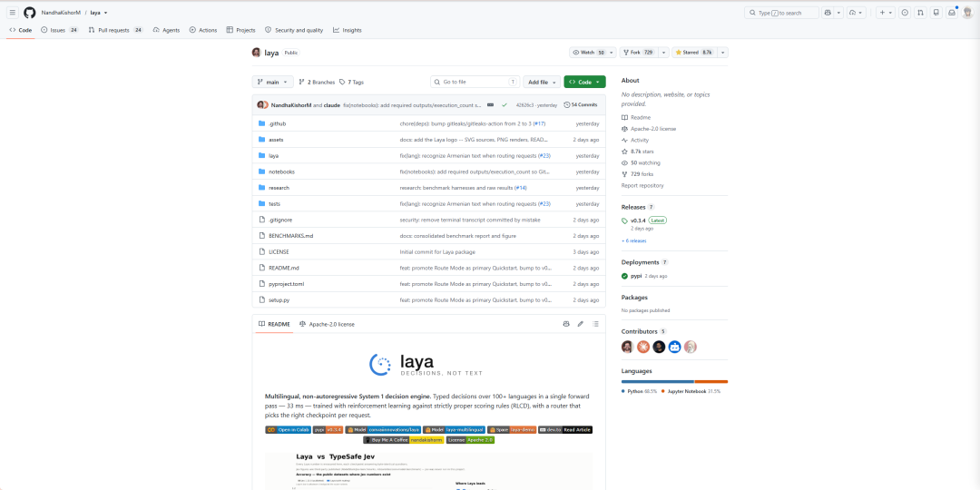Open the Watch notifications dropdown
Image resolution: width=980 pixels, height=490 pixels.
(x=593, y=53)
